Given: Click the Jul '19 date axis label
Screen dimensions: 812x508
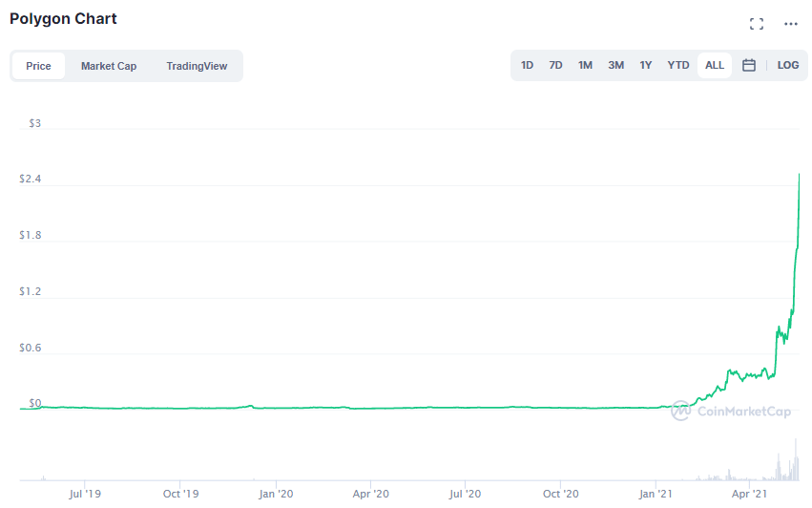Looking at the screenshot, I should coord(85,494).
